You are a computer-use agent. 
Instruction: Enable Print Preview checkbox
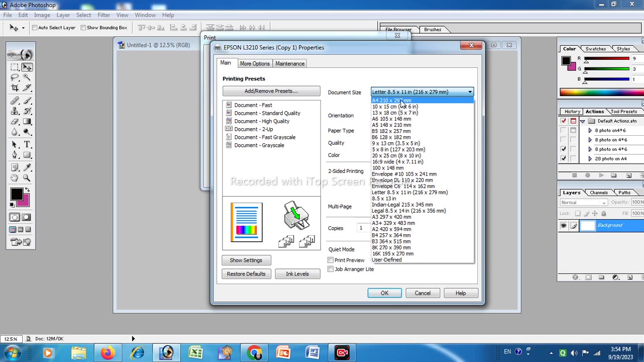point(331,260)
